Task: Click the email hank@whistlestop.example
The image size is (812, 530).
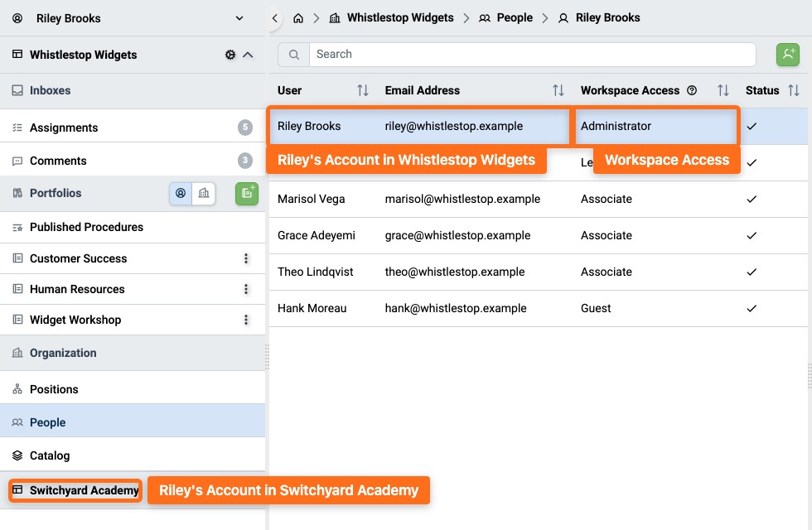Action: [x=456, y=308]
